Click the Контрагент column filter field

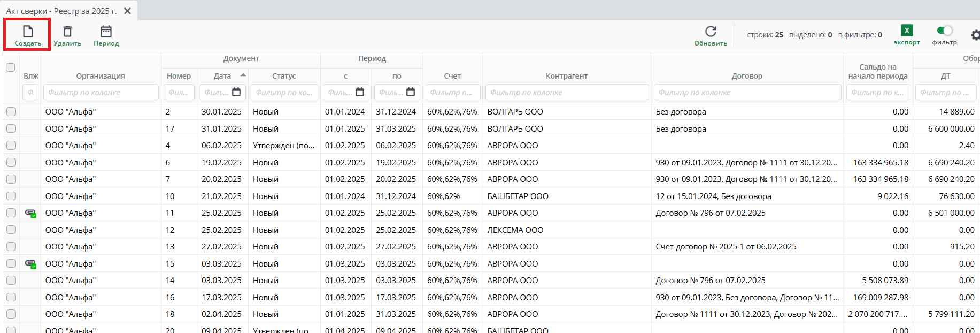567,93
